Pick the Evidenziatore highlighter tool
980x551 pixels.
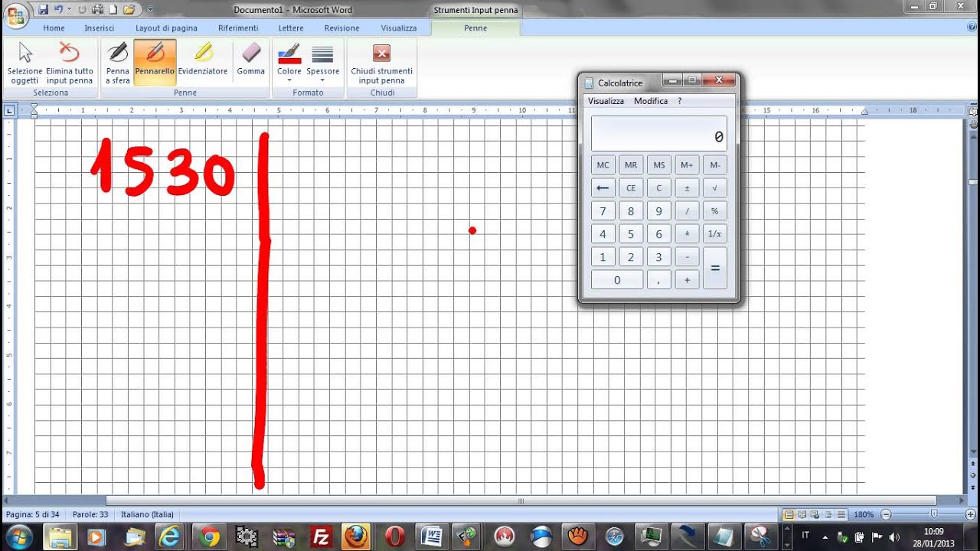click(x=203, y=60)
